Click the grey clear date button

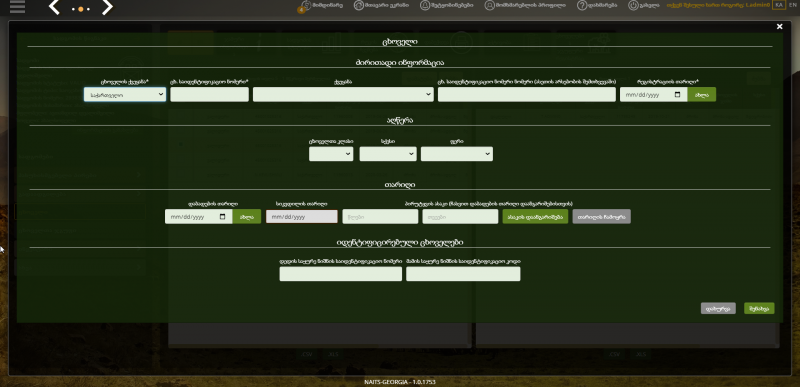click(602, 216)
